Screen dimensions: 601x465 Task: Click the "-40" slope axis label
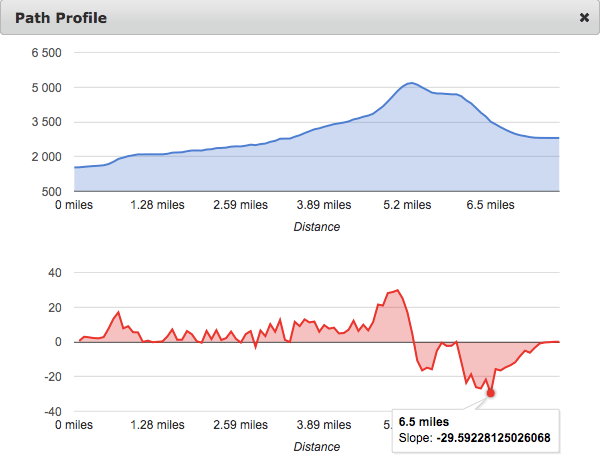point(51,411)
